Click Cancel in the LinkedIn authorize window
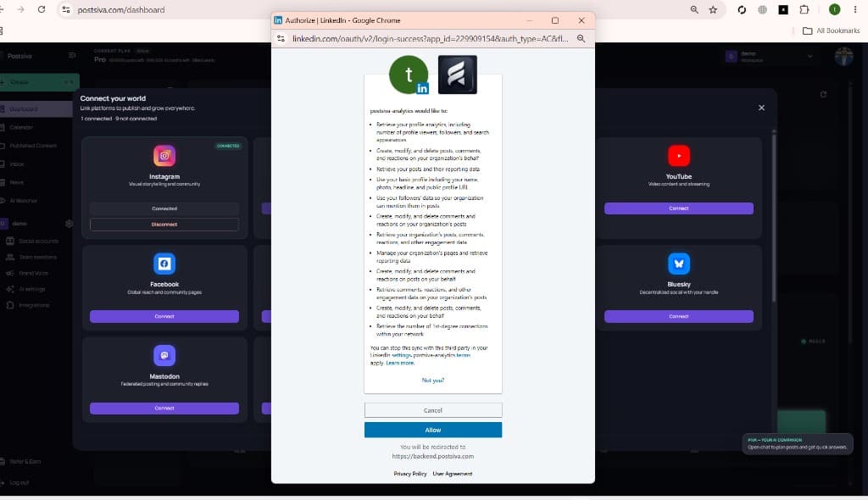Viewport: 868px width, 500px height. click(433, 410)
